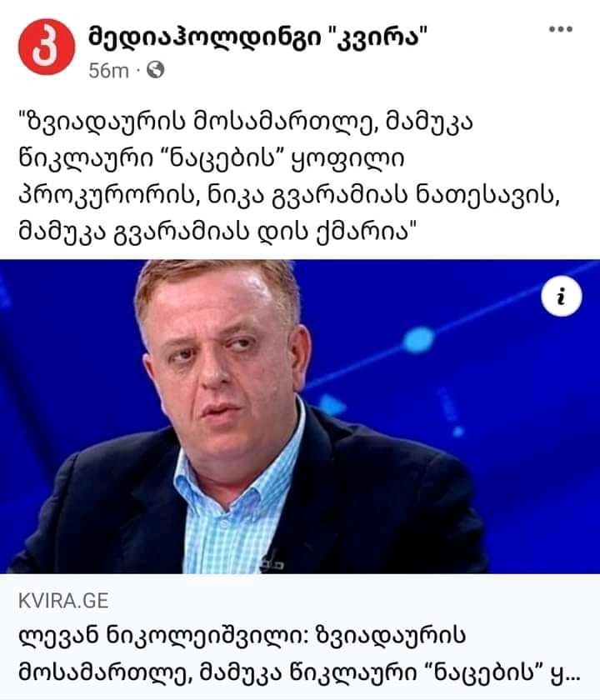Click the red Kvira page logo avatar
Image resolution: width=600 pixels, height=700 pixels.
point(47,47)
